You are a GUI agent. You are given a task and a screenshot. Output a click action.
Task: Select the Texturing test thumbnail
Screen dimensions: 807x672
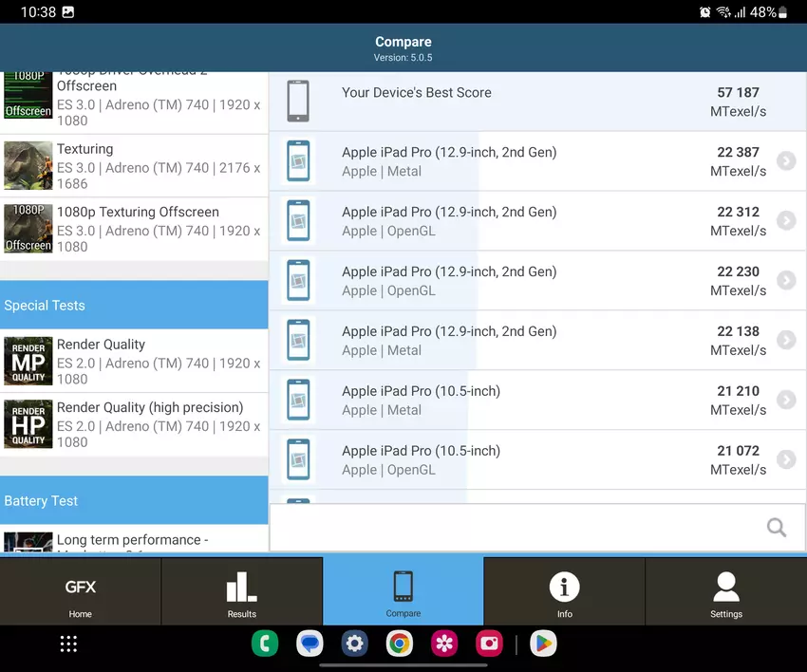pyautogui.click(x=28, y=166)
